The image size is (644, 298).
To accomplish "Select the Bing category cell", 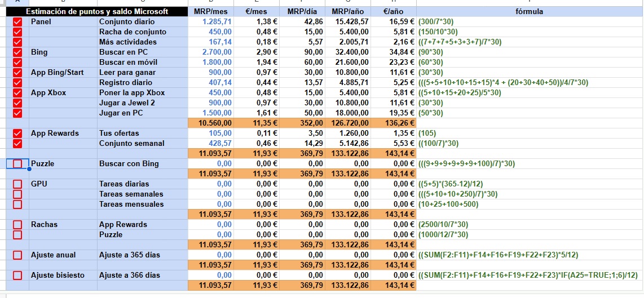I will coord(63,52).
